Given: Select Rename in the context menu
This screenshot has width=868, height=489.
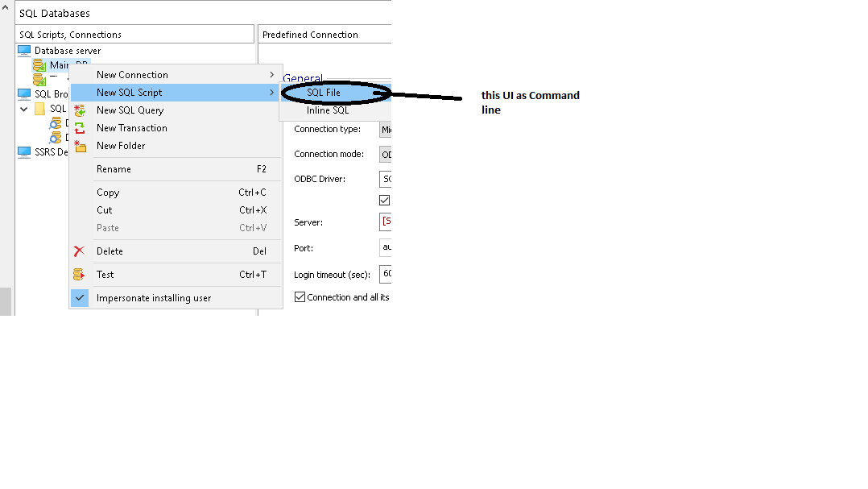Looking at the screenshot, I should (114, 169).
